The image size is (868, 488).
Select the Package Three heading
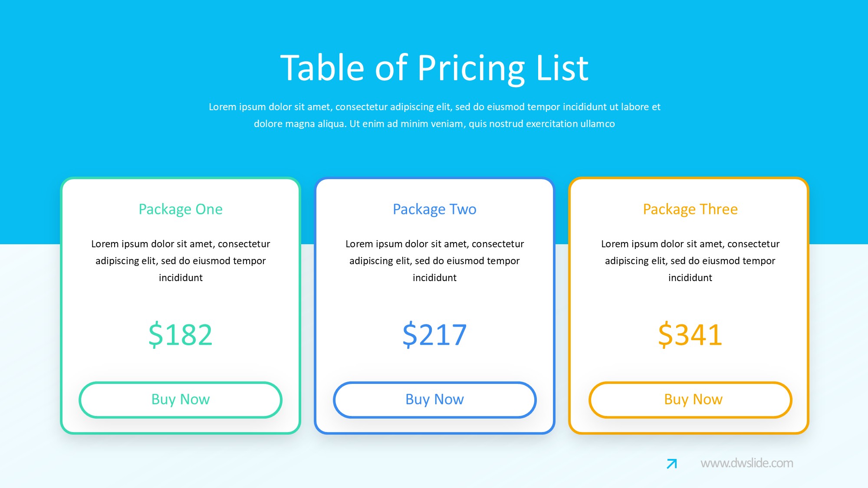tap(690, 209)
